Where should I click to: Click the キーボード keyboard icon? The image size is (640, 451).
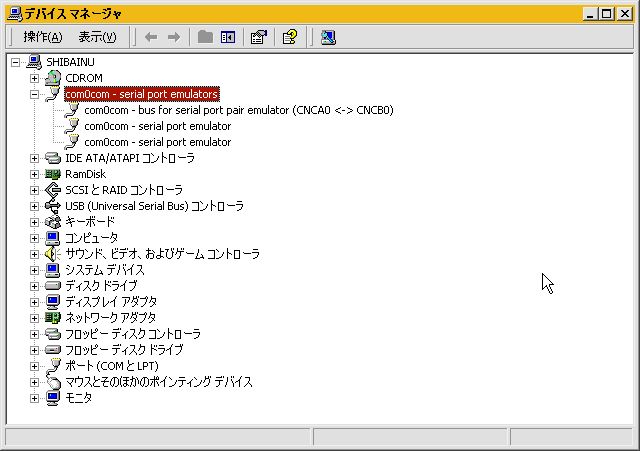click(x=53, y=222)
